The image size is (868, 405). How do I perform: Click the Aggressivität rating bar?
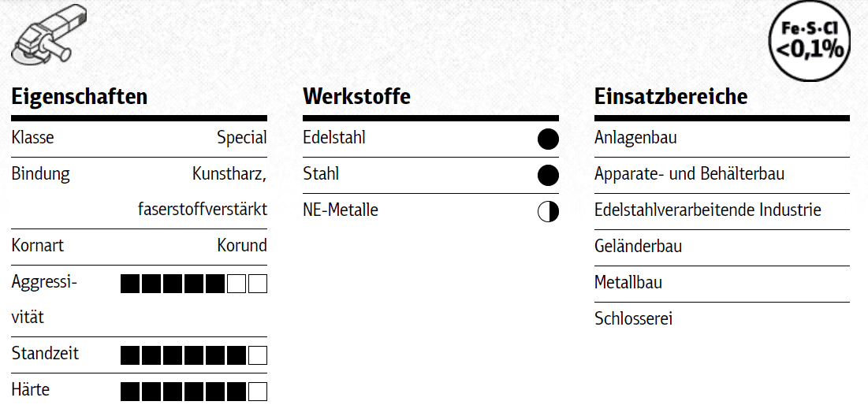click(194, 284)
